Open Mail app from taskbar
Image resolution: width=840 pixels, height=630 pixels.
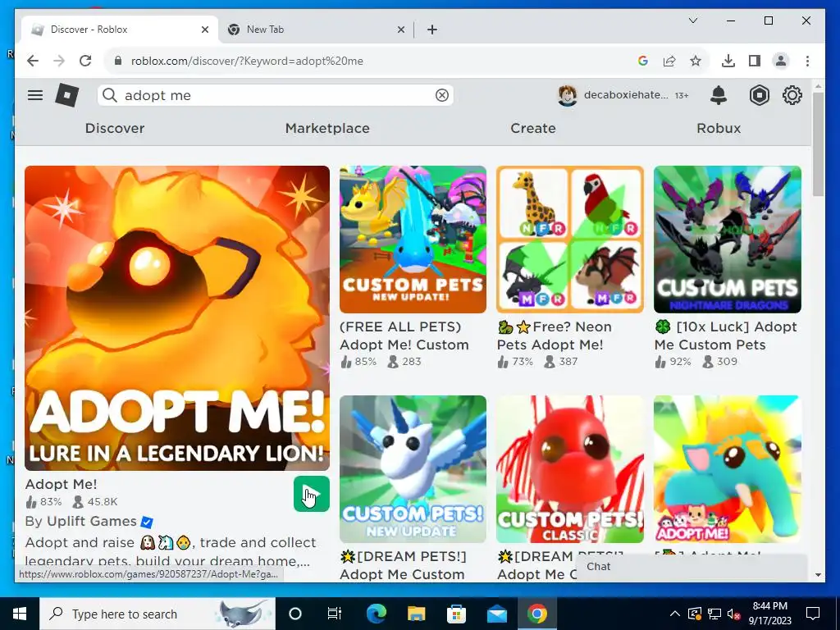click(496, 614)
